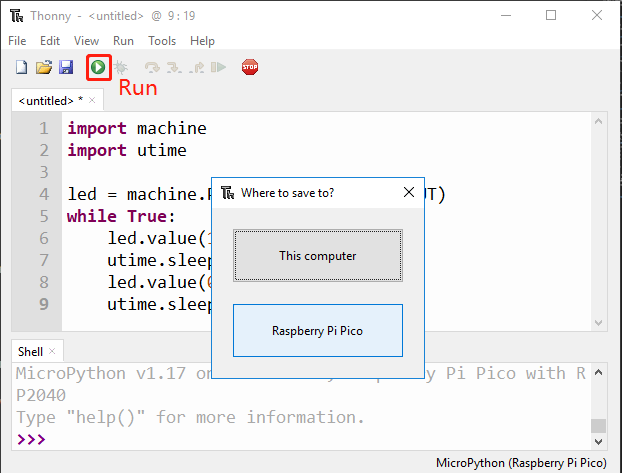This screenshot has width=622, height=473.
Task: Minimize the Thonny window
Action: coord(506,15)
